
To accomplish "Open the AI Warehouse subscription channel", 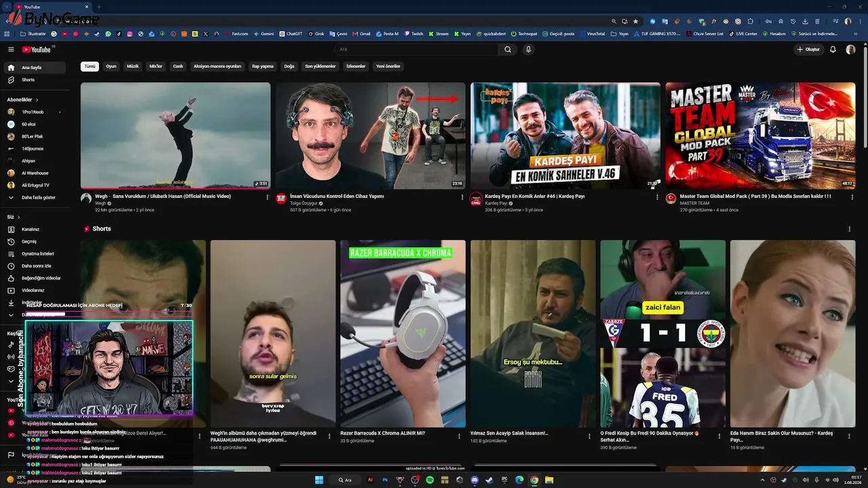I will point(34,173).
